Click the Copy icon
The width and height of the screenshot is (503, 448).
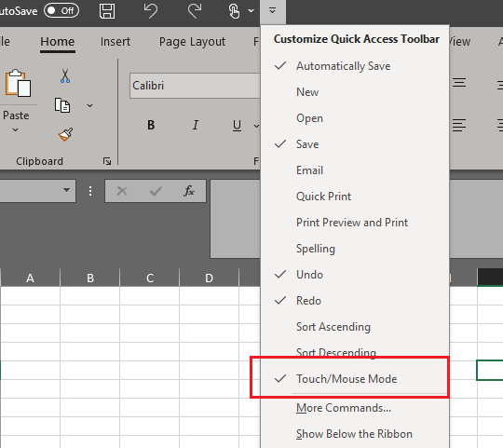coord(62,105)
